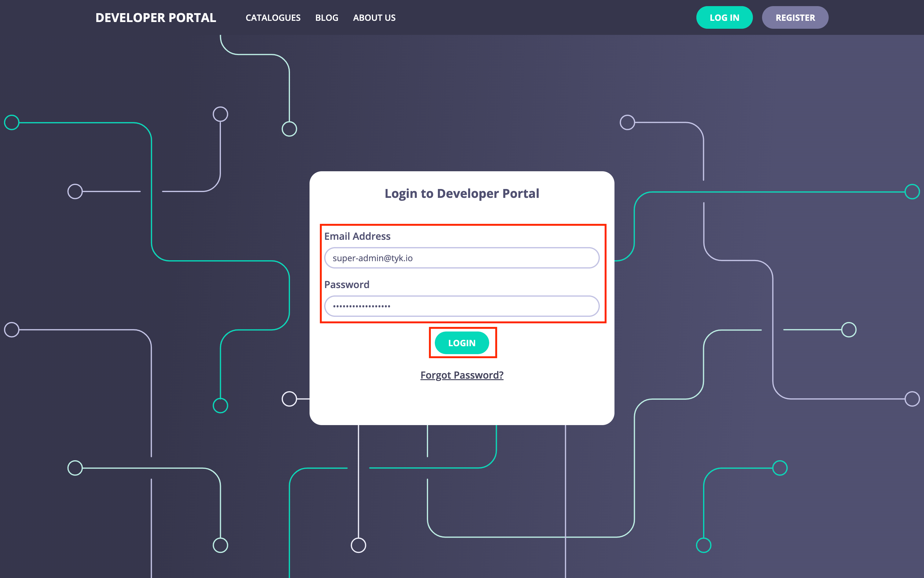Viewport: 924px width, 578px height.
Task: Focus the Password input field
Action: click(x=462, y=306)
